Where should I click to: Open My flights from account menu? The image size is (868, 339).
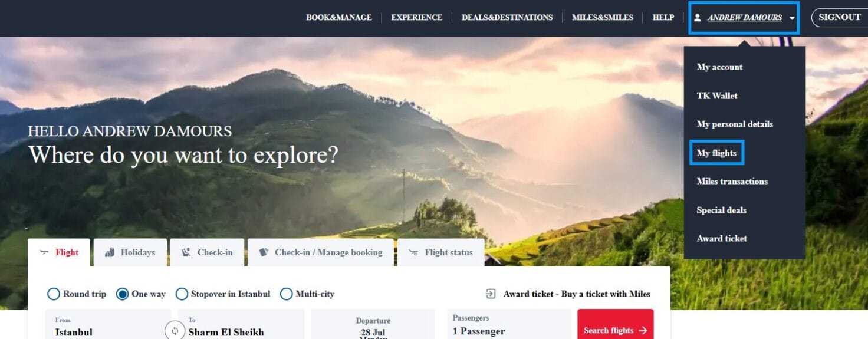716,153
